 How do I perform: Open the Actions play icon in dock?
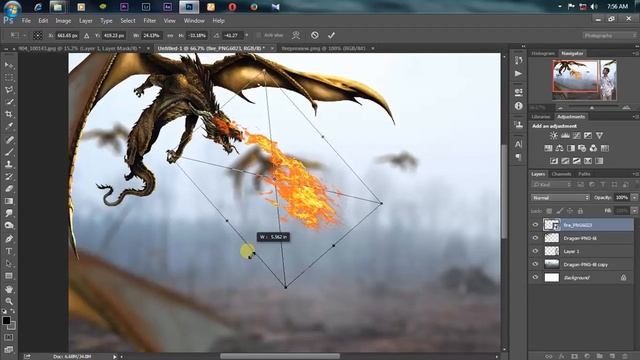point(518,74)
